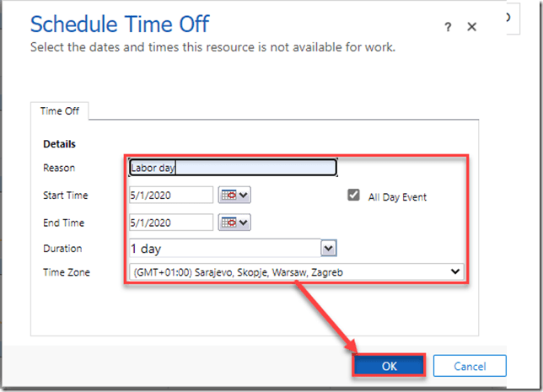The height and width of the screenshot is (392, 543).
Task: Click the All Day Event label text
Action: pos(397,197)
